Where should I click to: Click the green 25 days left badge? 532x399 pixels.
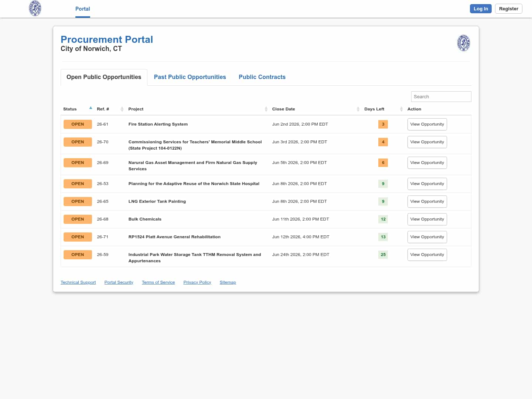tap(383, 255)
